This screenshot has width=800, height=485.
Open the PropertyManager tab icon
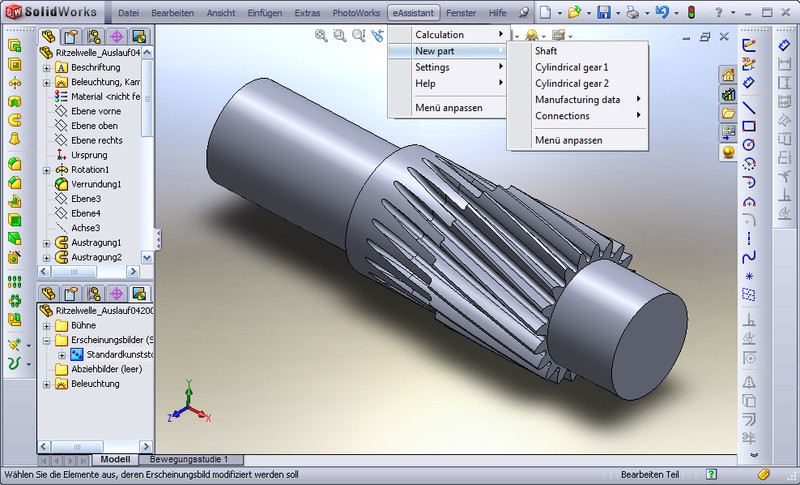tap(70, 37)
